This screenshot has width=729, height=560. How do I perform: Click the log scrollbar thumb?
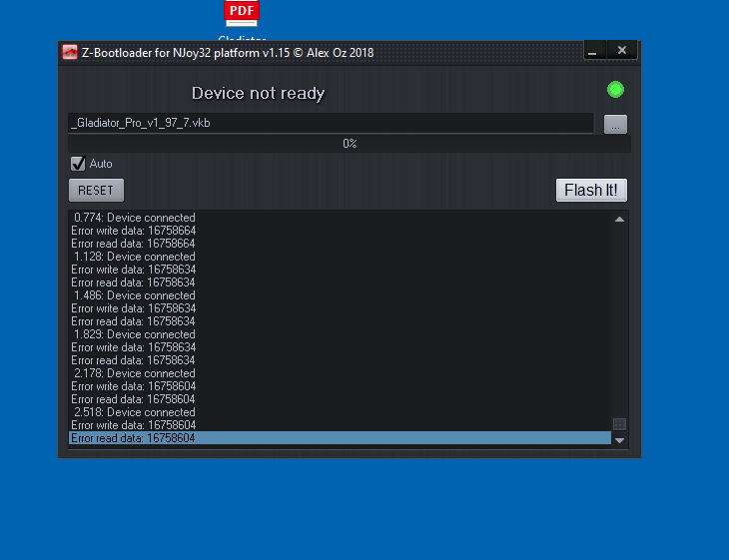[x=619, y=424]
